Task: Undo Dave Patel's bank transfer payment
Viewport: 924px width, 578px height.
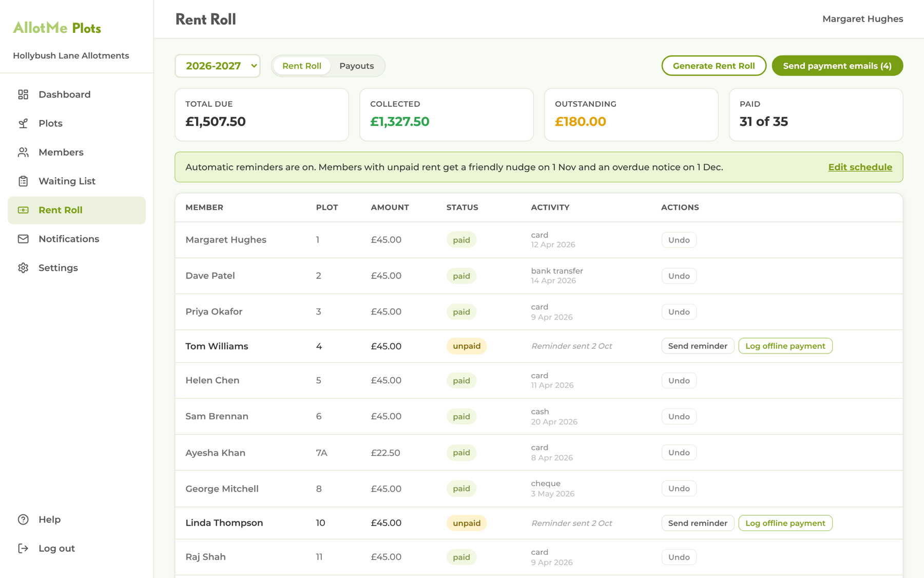Action: point(679,276)
